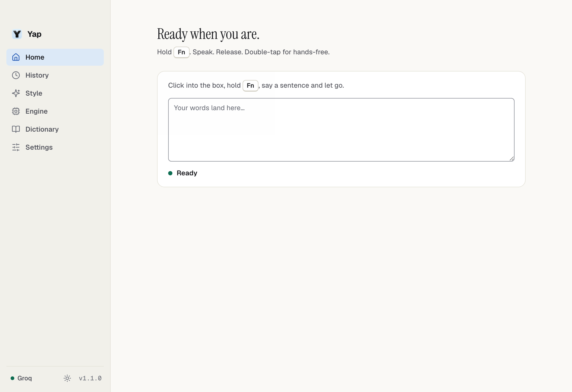Screen dimensions: 572x392
Task: Open the History label in the sidebar
Action: tap(37, 75)
